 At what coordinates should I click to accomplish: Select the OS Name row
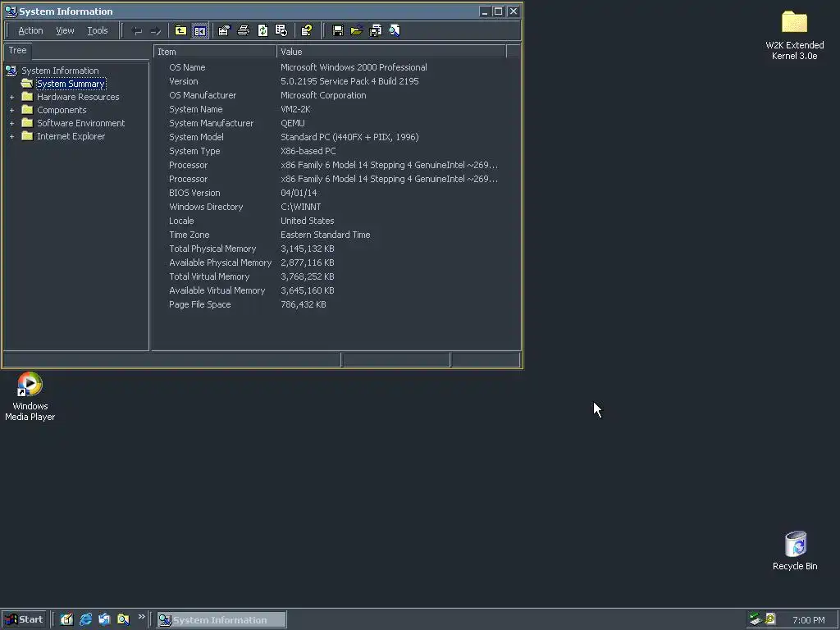coord(336,67)
